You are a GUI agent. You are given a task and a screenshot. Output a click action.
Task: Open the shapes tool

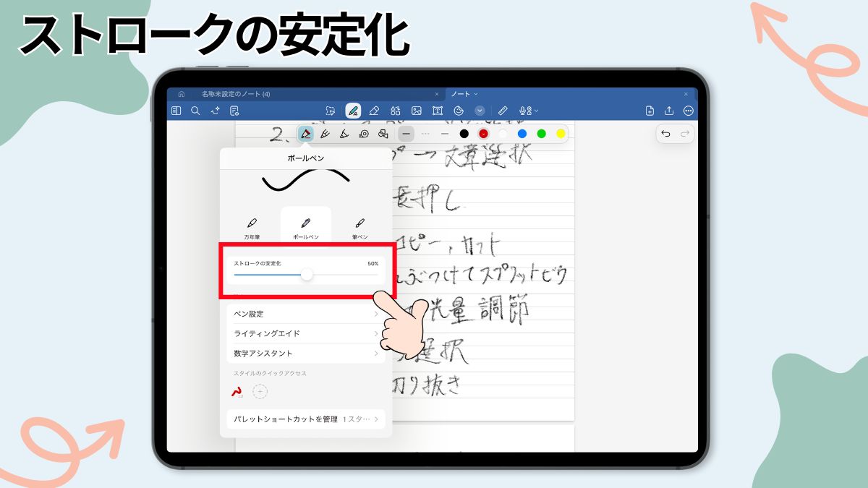[x=396, y=110]
